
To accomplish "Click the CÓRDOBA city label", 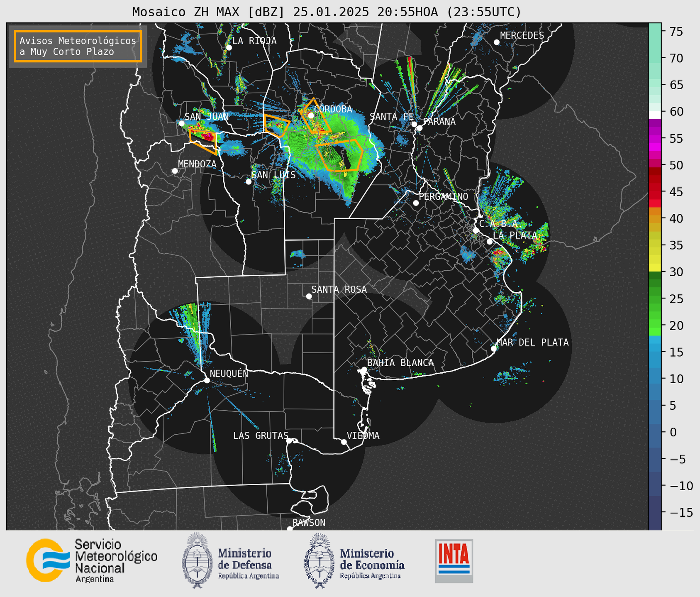I will (333, 109).
